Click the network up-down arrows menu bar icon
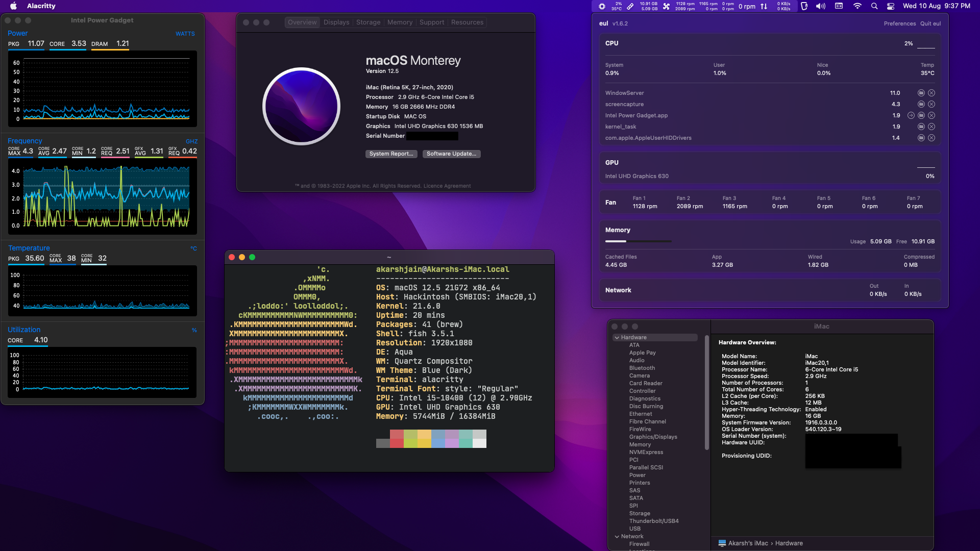The width and height of the screenshot is (980, 551). tap(764, 6)
